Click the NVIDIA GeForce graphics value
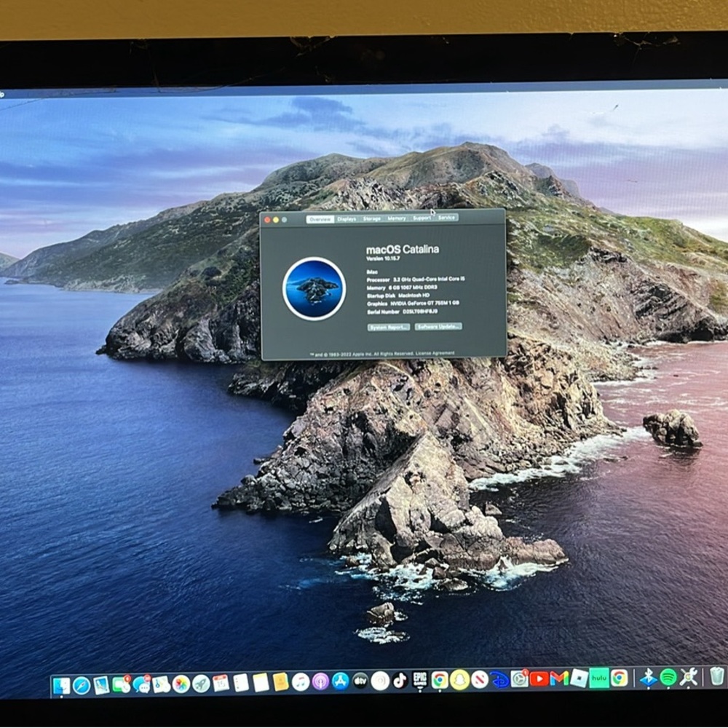 [x=425, y=303]
